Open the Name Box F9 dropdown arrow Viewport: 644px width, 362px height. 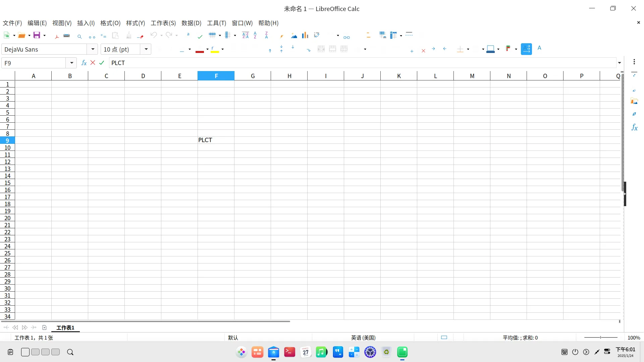71,63
